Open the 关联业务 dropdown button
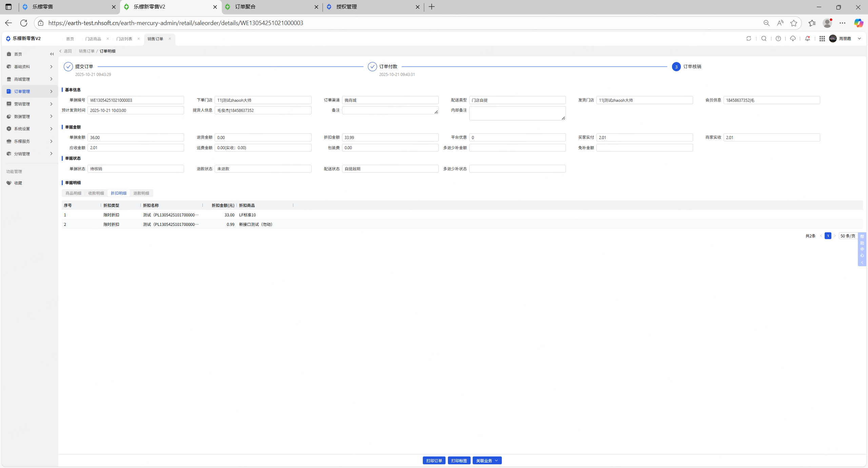Screen dimensions: 868x468 tap(487, 461)
